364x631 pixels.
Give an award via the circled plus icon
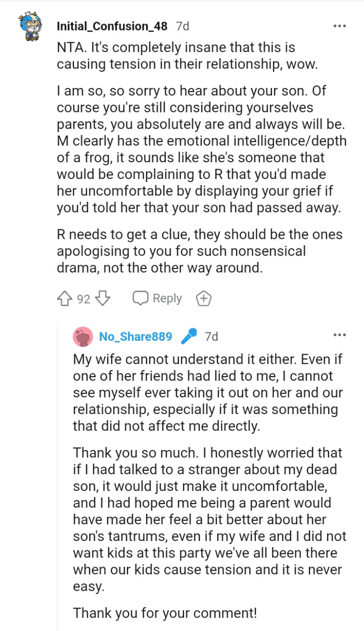(x=204, y=298)
